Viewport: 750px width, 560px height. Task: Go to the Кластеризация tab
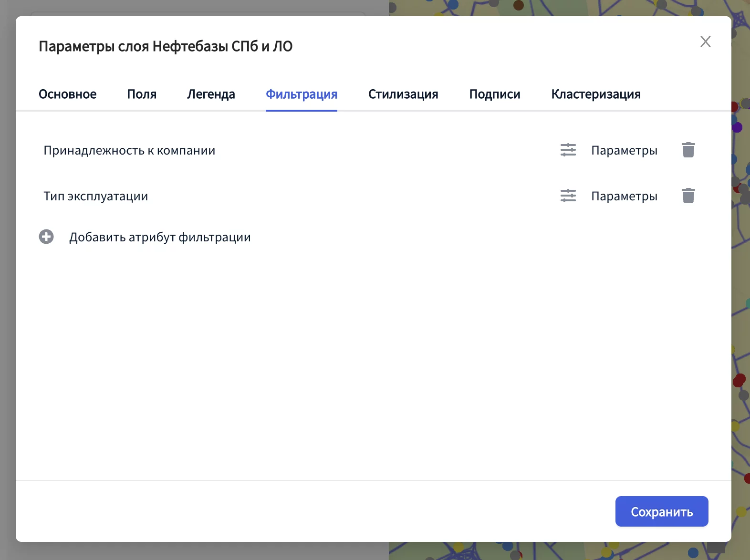click(x=596, y=94)
